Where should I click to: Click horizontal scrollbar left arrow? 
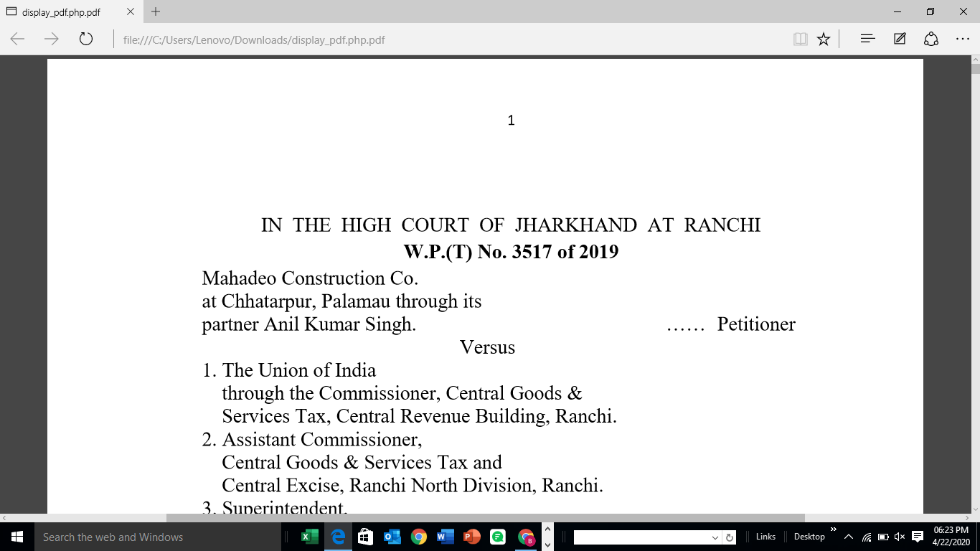tap(4, 518)
